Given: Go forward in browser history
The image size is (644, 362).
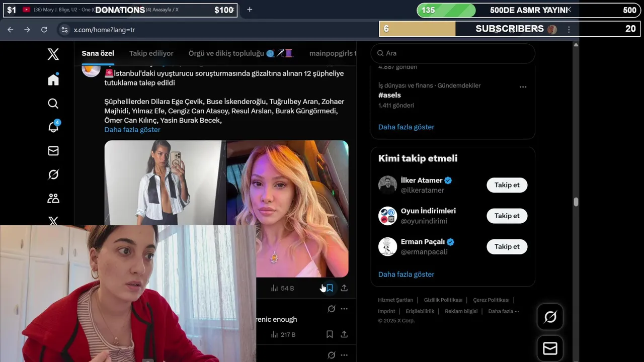Looking at the screenshot, I should pyautogui.click(x=27, y=30).
